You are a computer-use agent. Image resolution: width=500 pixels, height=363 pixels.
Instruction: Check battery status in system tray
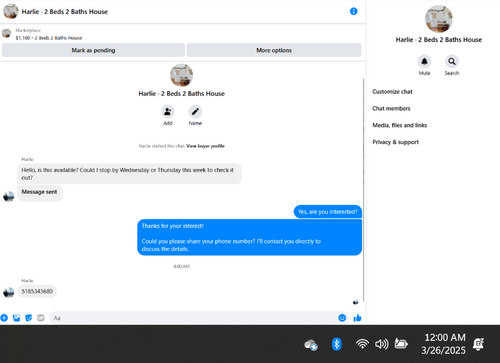pos(401,343)
